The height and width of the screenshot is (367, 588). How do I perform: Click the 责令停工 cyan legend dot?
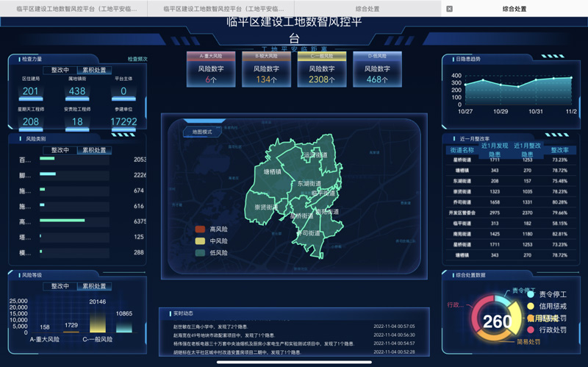point(530,295)
